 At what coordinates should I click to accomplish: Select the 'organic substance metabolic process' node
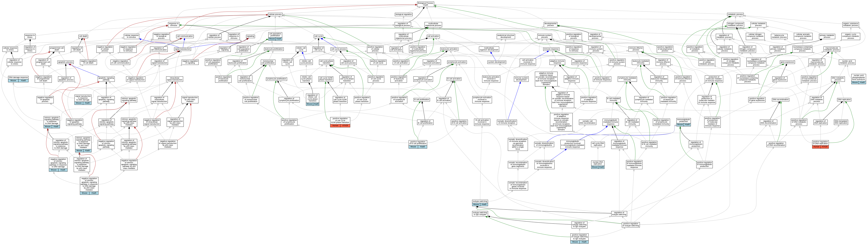[850, 25]
